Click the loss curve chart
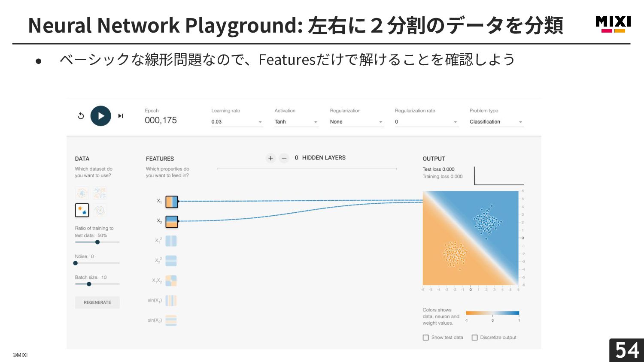 click(x=499, y=176)
